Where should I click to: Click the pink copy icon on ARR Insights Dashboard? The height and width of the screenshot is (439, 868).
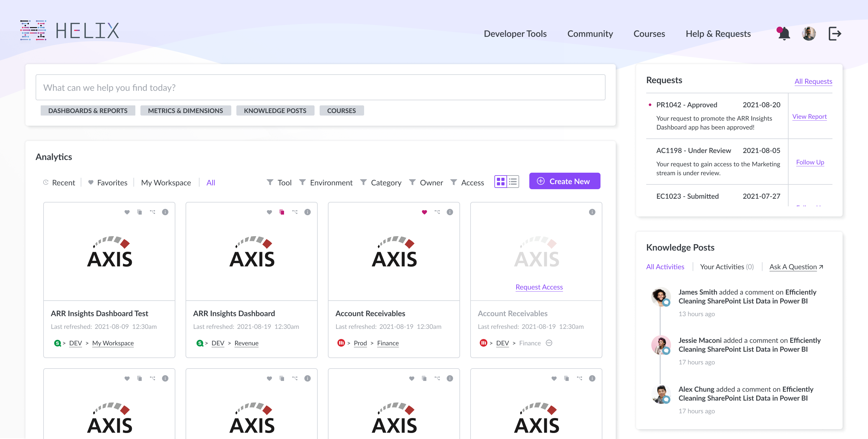click(282, 212)
